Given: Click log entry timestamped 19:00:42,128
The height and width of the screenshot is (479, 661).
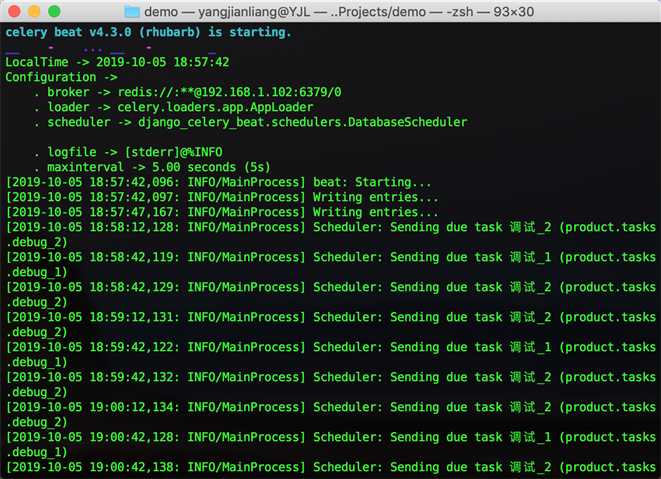Looking at the screenshot, I should click(330, 444).
